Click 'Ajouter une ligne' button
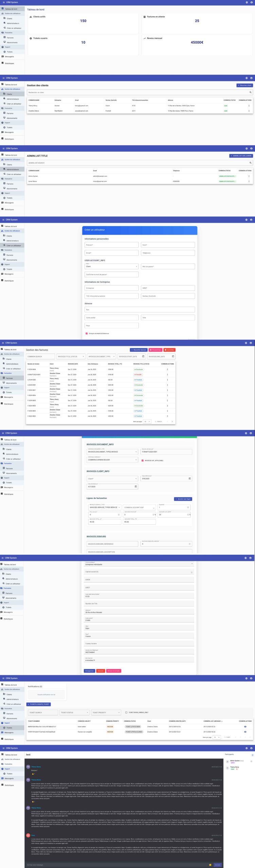The image size is (255, 868). point(183,499)
